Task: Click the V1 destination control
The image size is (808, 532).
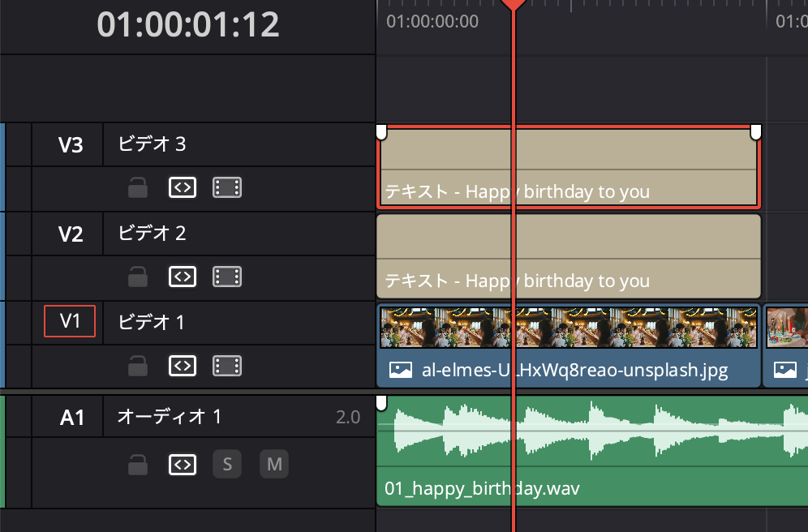Action: pos(70,321)
